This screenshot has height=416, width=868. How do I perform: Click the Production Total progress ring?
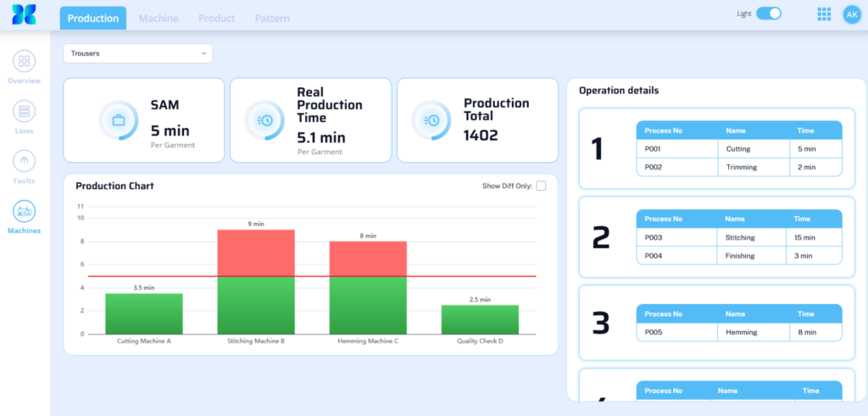click(431, 120)
